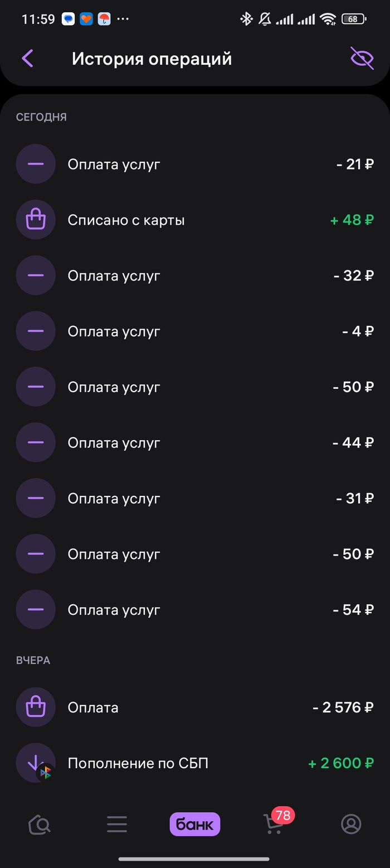Tap the back arrow in the header
This screenshot has width=390, height=868.
tap(27, 58)
